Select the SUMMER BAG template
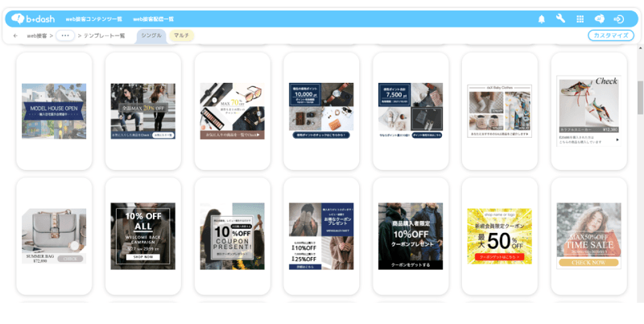This screenshot has height=324, width=644. tap(54, 236)
